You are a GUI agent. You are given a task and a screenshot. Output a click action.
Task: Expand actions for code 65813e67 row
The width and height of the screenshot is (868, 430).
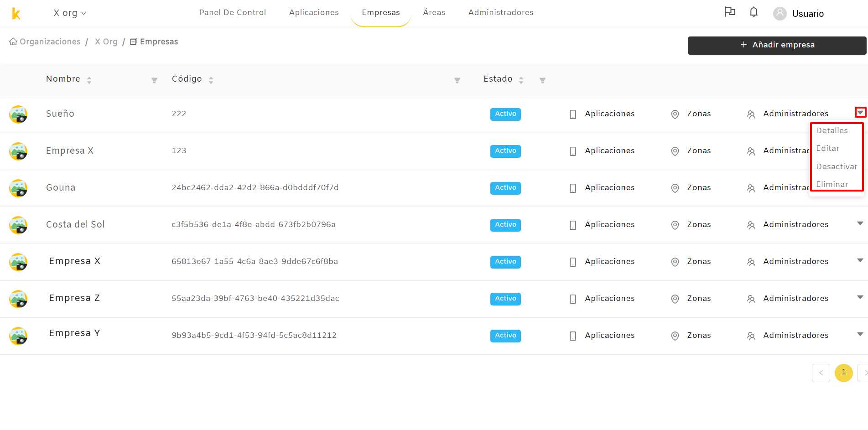(x=860, y=260)
